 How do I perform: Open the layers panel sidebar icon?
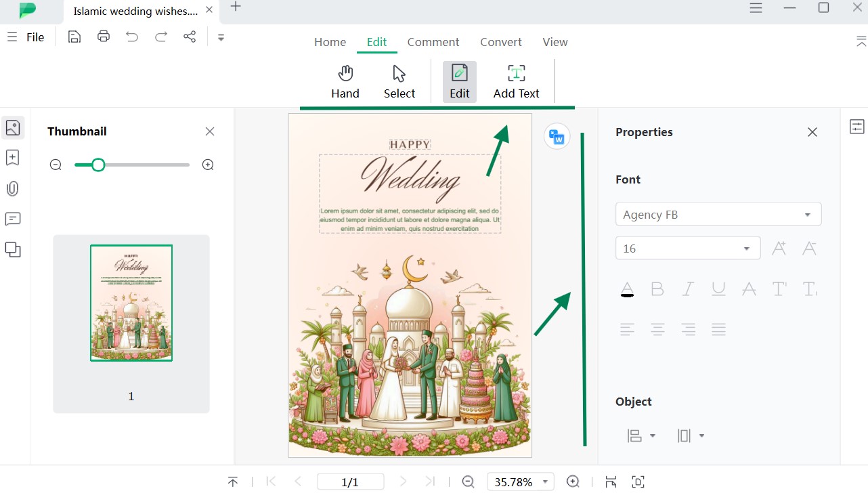point(13,250)
